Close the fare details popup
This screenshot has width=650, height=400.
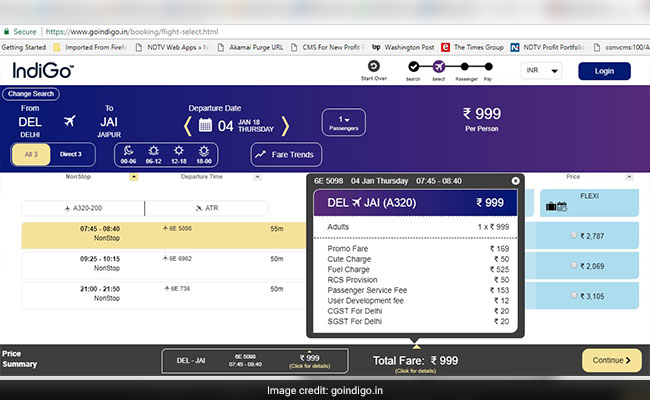(515, 181)
